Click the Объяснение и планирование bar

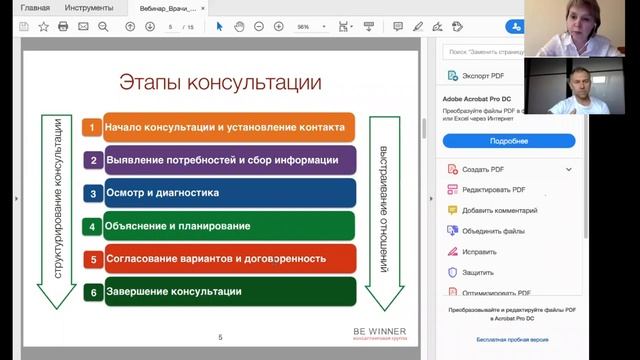pyautogui.click(x=229, y=226)
